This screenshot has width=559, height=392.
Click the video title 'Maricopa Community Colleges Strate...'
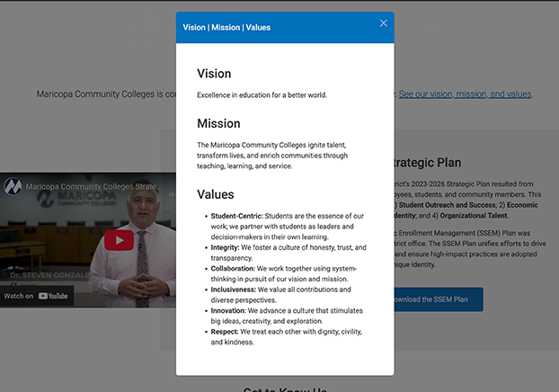[93, 186]
